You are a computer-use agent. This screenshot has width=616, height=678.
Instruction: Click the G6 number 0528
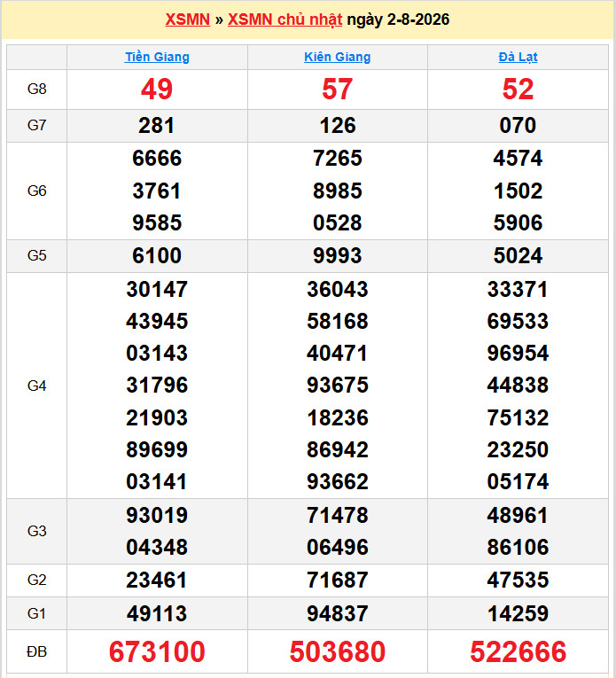pyautogui.click(x=338, y=223)
